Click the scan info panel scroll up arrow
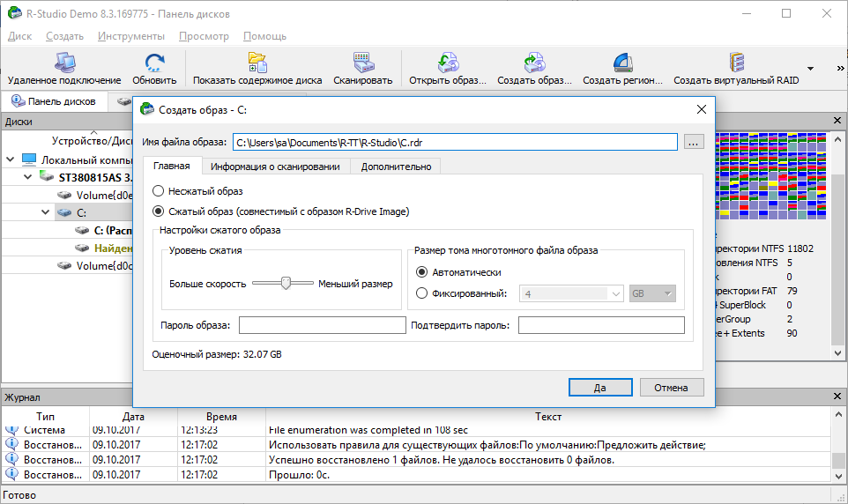Screen dimensions: 848x504 (837, 138)
